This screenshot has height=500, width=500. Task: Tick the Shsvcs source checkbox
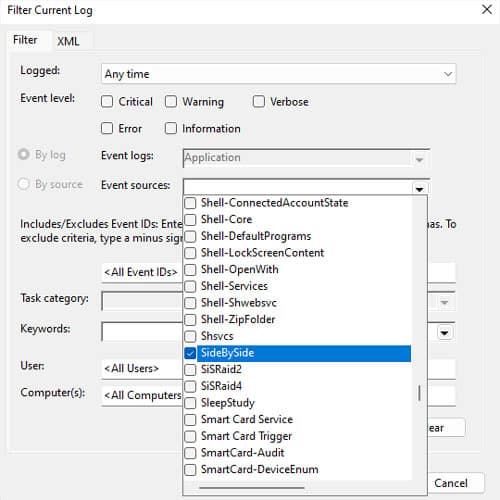tap(190, 336)
